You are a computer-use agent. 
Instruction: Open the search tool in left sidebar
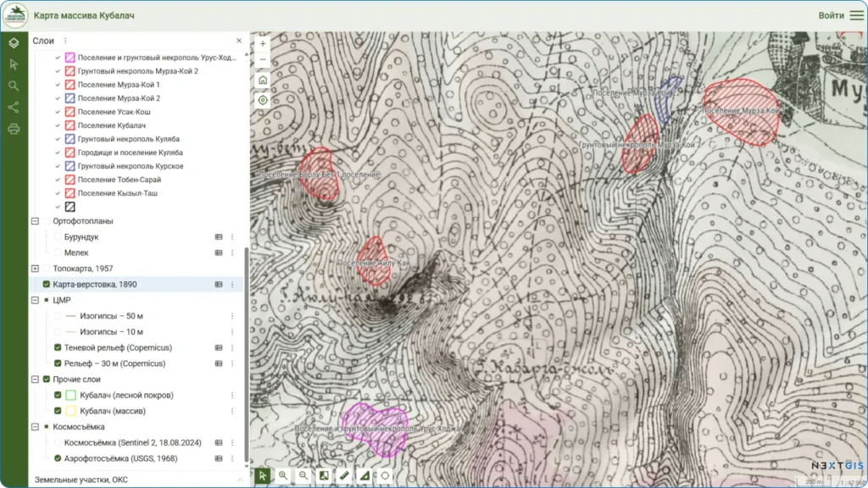pos(14,86)
